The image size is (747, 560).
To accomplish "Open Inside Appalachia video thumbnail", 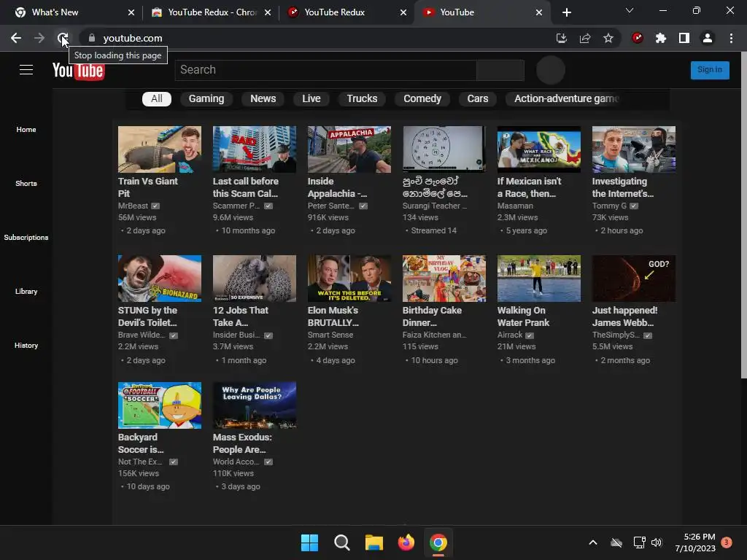I will [x=349, y=149].
